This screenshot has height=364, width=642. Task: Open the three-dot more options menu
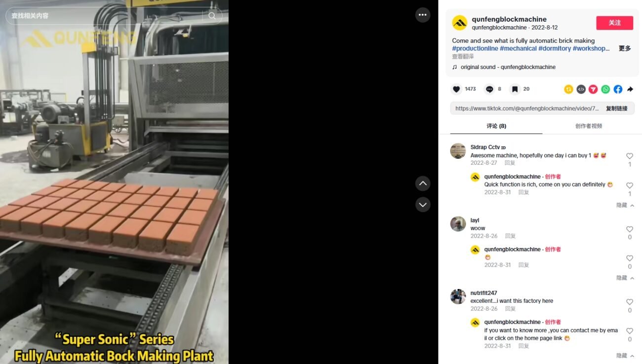coord(422,15)
